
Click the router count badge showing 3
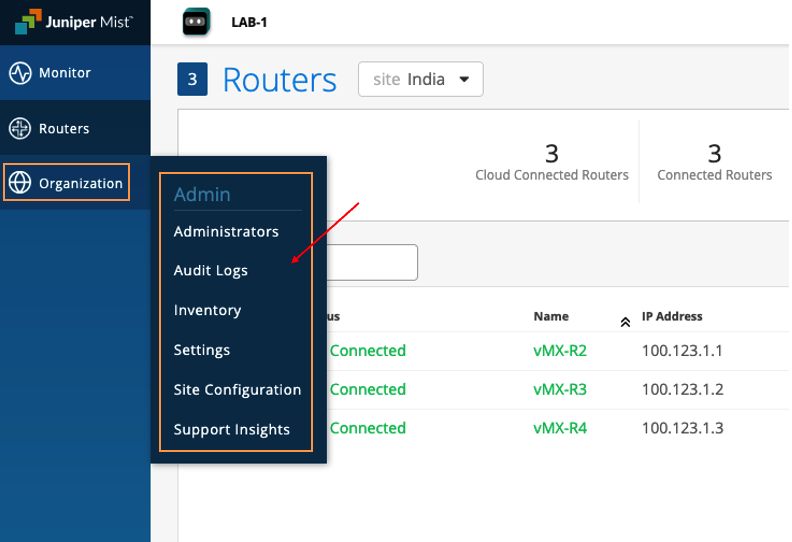click(192, 80)
